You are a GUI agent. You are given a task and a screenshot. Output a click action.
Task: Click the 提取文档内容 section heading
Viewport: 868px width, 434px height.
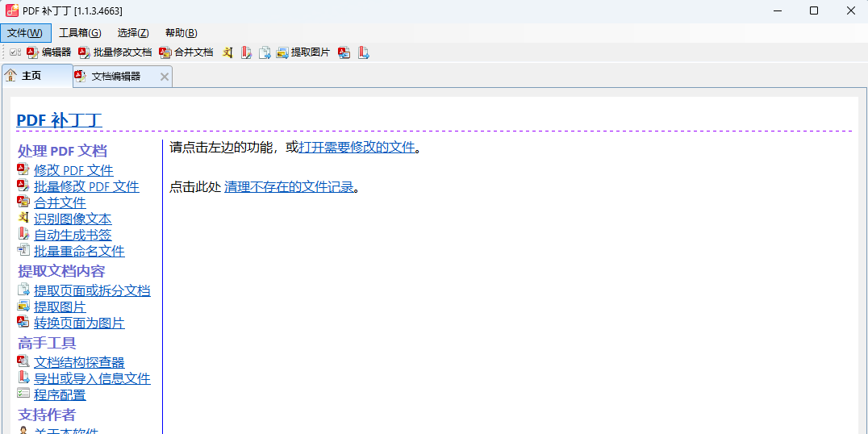tap(61, 271)
